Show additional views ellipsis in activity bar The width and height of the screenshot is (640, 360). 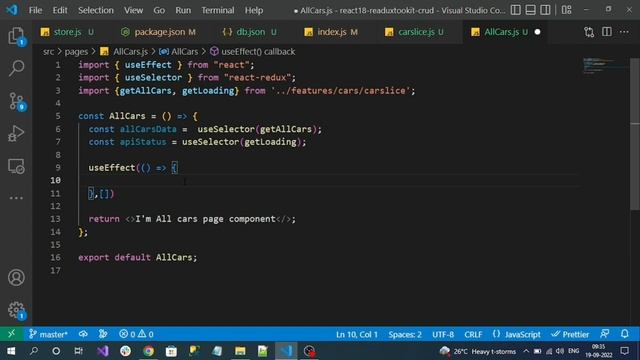click(16, 198)
